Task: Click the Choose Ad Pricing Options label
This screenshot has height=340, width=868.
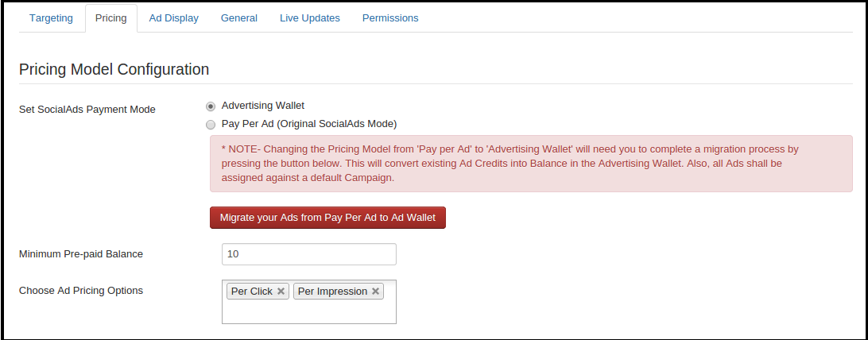Action: 81,291
